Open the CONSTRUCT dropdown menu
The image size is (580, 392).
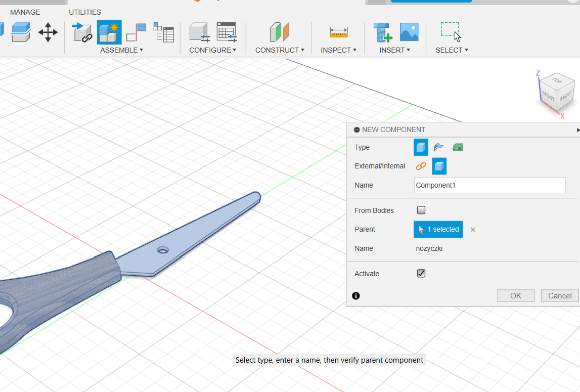click(280, 50)
